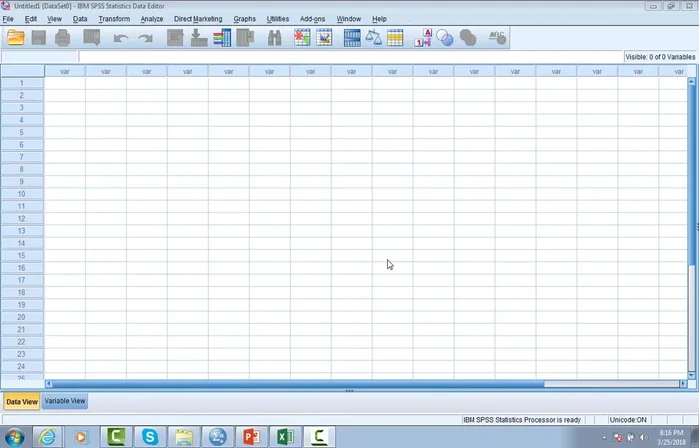Select row header 10
The height and width of the screenshot is (448, 699).
pyautogui.click(x=22, y=194)
